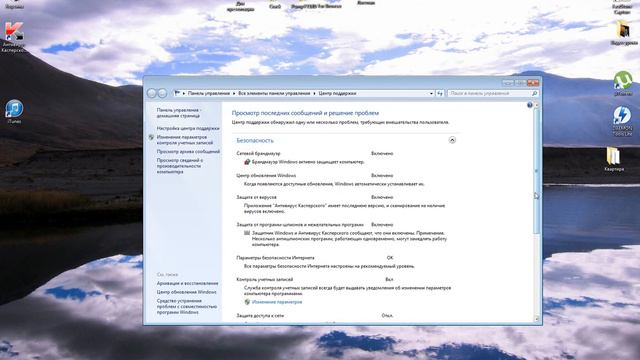Collapse the Безопасность section chevron
The image size is (640, 360).
[x=452, y=140]
